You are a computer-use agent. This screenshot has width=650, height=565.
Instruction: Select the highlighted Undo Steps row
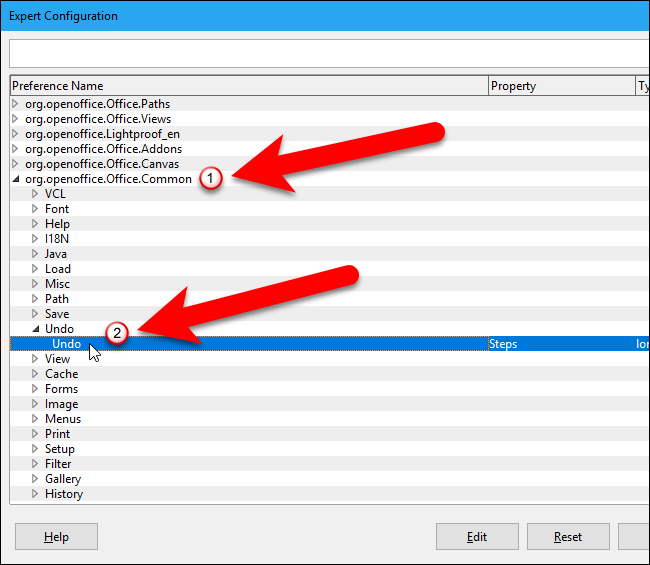pos(330,344)
